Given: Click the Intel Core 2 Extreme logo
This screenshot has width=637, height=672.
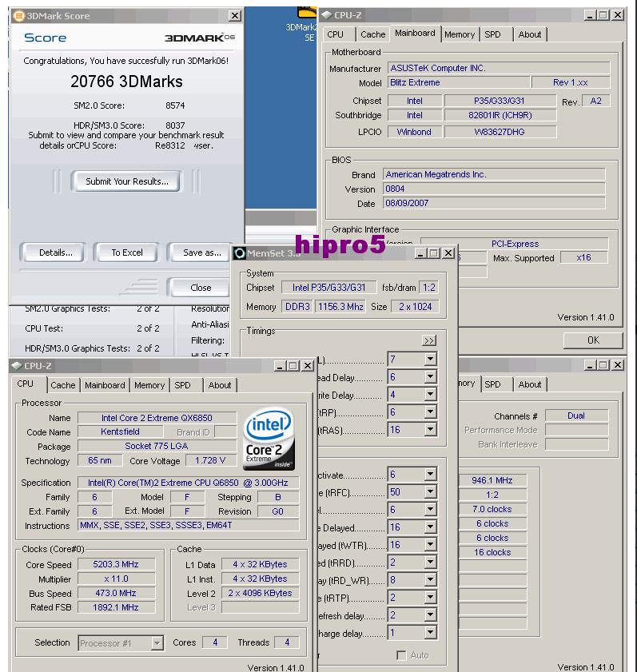Looking at the screenshot, I should [269, 438].
